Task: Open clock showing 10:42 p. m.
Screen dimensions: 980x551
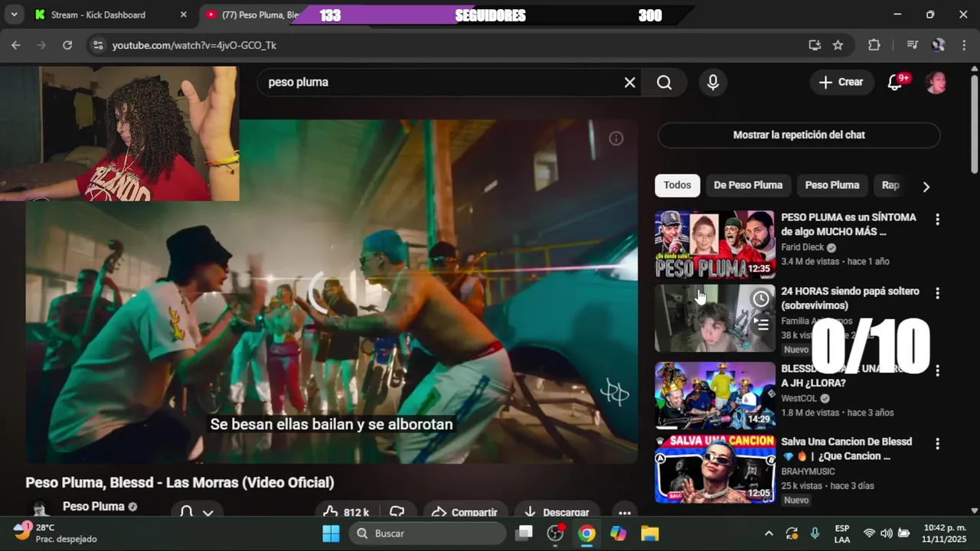Action: [x=945, y=533]
